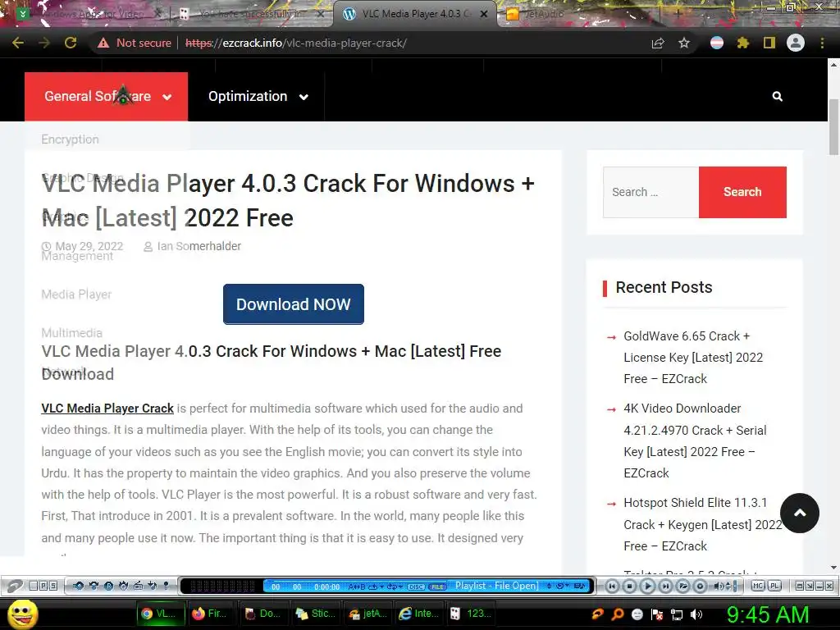Expand Optimization menu
Viewport: 840px width, 630px height.
click(258, 97)
